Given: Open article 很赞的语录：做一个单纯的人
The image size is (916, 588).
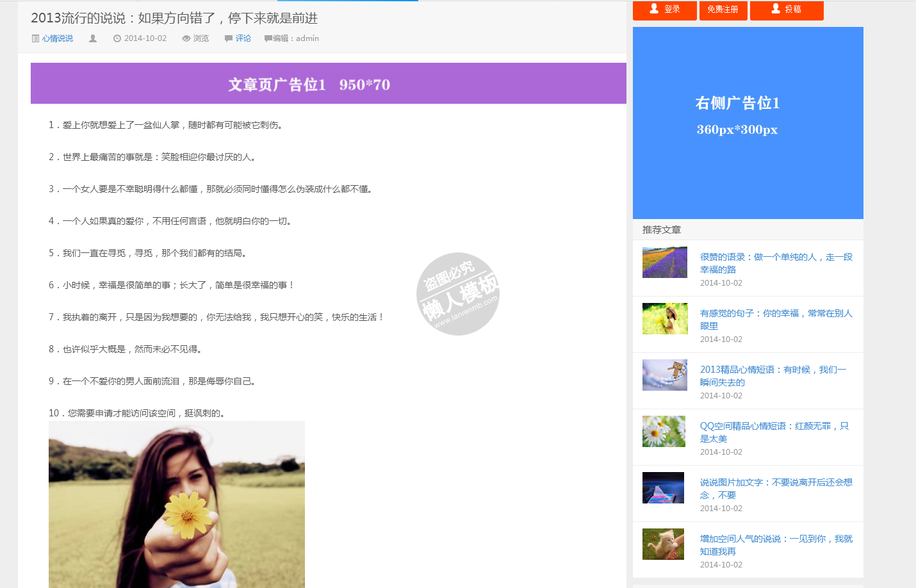Looking at the screenshot, I should (776, 263).
